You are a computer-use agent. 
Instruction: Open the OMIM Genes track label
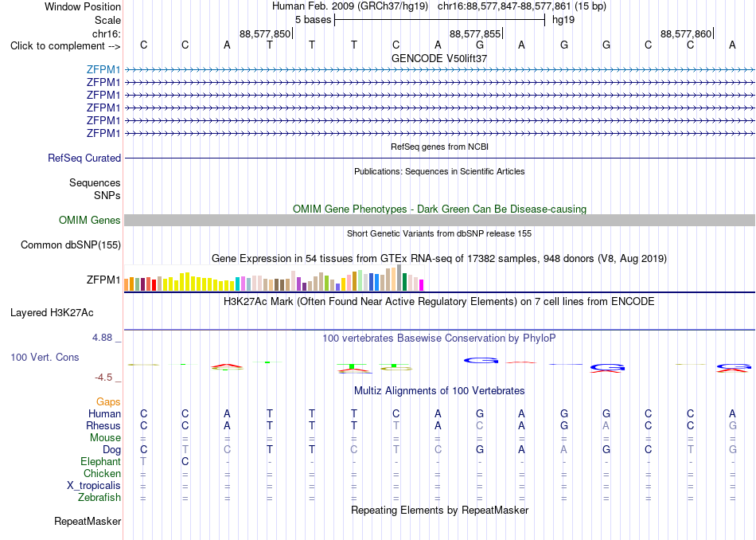(x=90, y=220)
